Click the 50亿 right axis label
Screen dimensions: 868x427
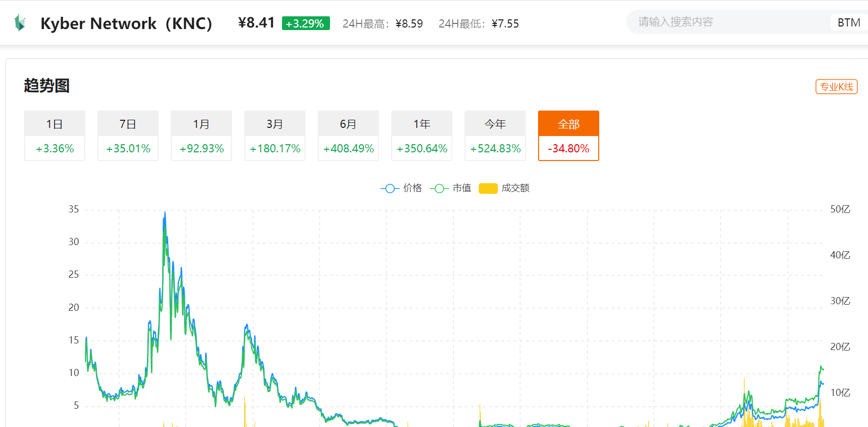840,209
